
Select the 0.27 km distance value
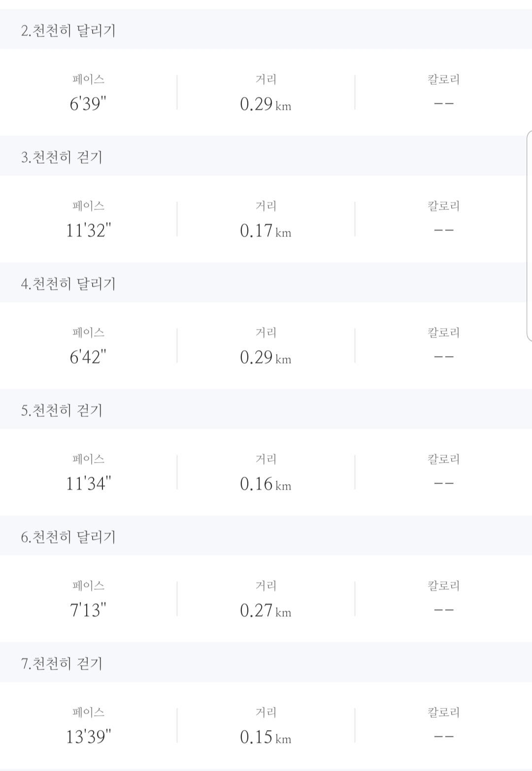point(266,610)
